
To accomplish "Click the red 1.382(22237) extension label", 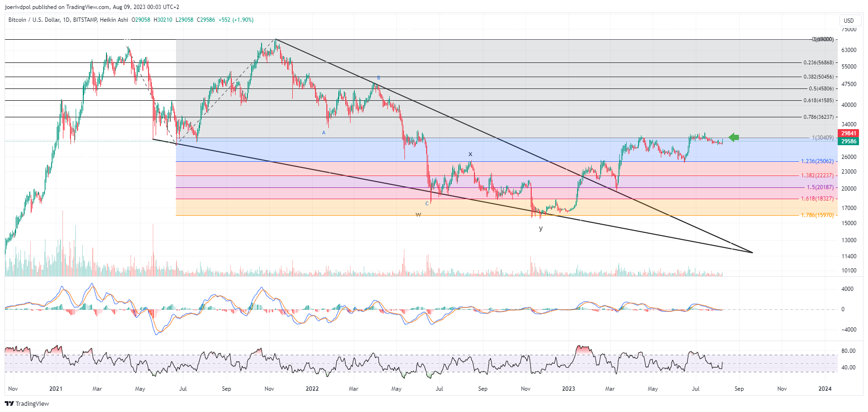I will [817, 175].
